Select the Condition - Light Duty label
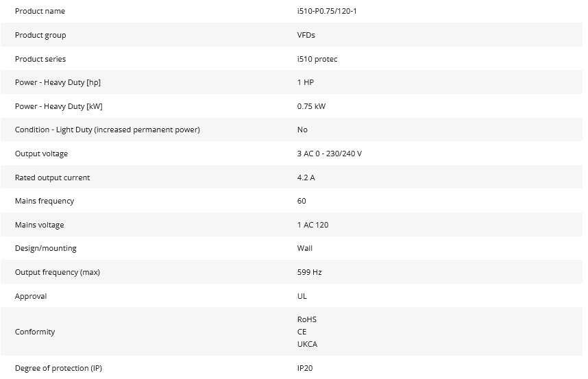Viewport: 588px width, 379px height. point(107,130)
